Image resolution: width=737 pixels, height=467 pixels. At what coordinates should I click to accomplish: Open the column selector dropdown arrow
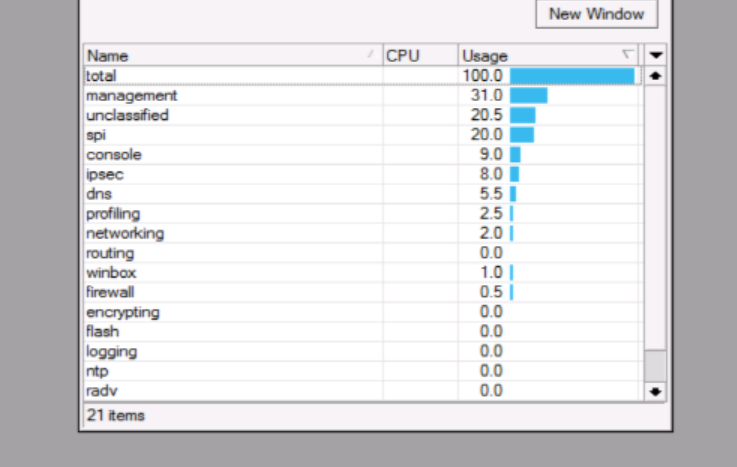[656, 55]
